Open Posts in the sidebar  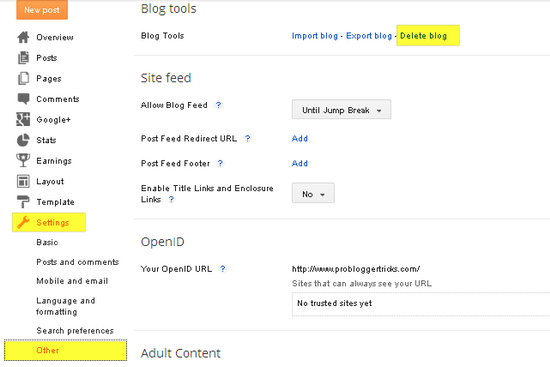(x=47, y=58)
